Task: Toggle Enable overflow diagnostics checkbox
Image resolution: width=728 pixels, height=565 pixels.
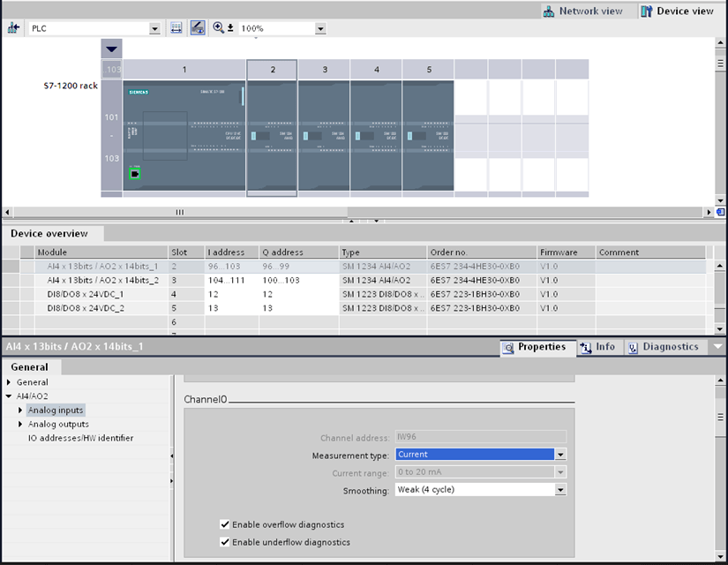Action: click(225, 524)
